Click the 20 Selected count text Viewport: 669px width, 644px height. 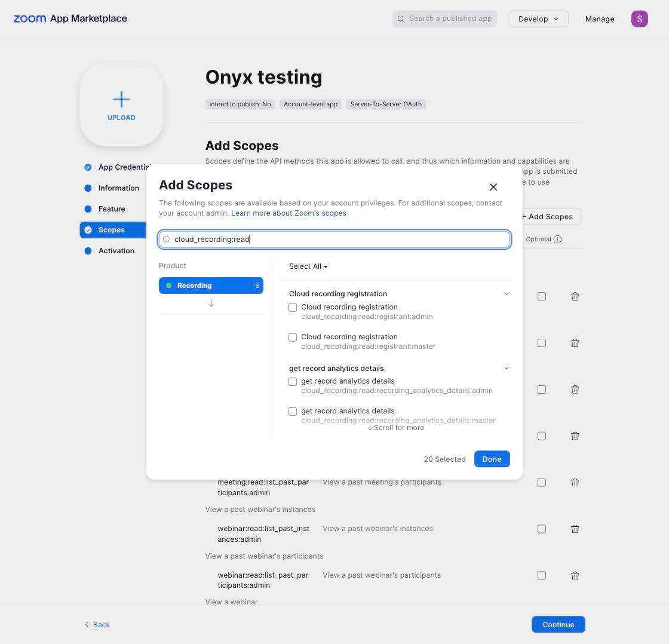click(444, 459)
